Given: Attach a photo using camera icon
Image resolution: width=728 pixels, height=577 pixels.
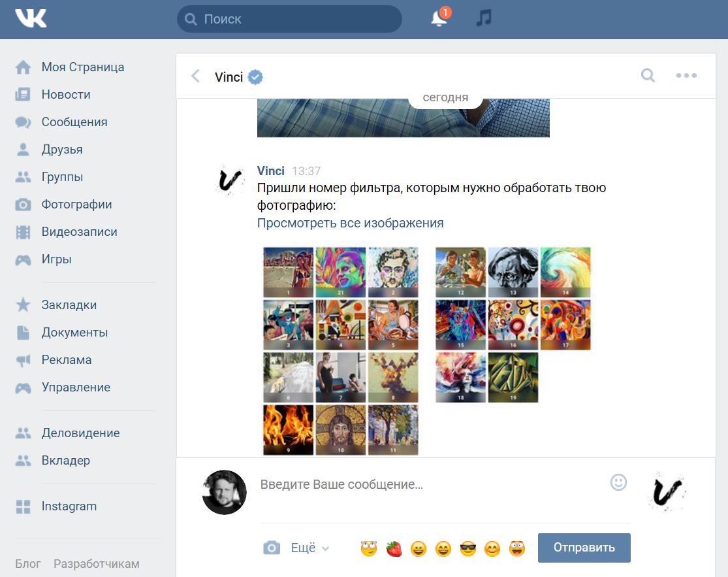Looking at the screenshot, I should [x=272, y=548].
